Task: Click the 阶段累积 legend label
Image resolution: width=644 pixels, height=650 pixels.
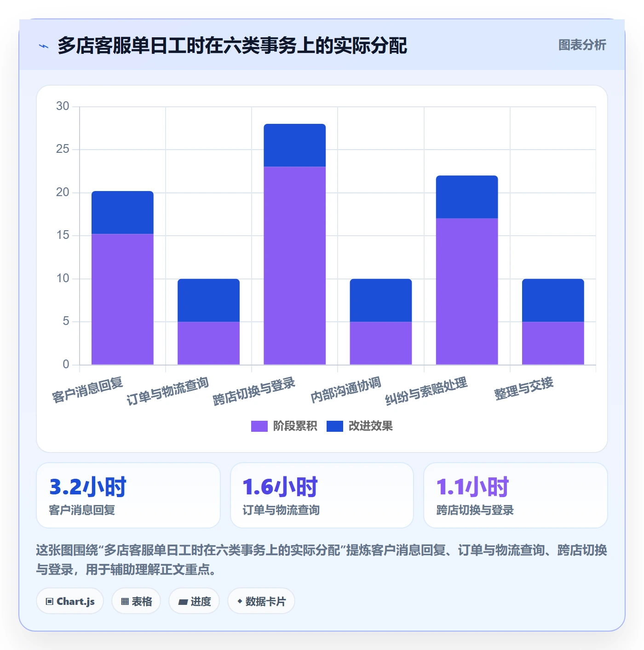Action: coord(295,426)
